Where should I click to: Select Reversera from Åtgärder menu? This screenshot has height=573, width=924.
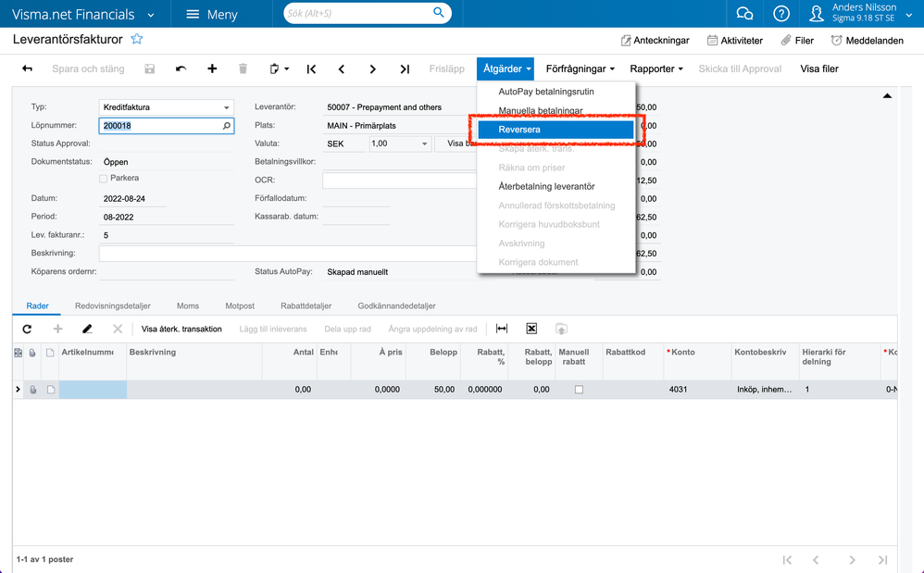[556, 130]
